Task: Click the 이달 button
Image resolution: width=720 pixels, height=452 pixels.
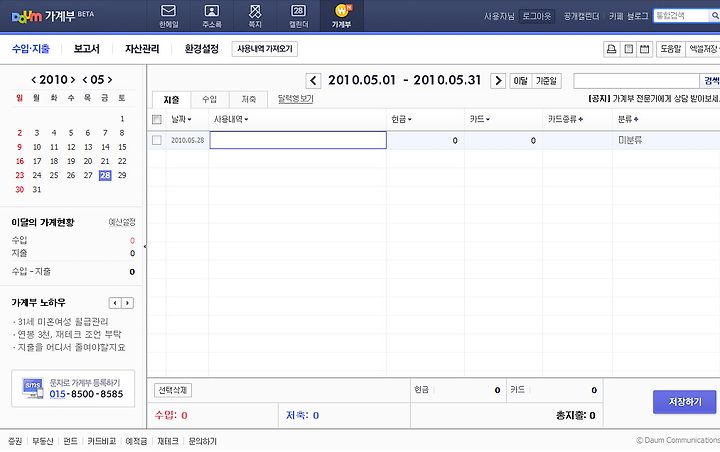Action: (x=521, y=81)
